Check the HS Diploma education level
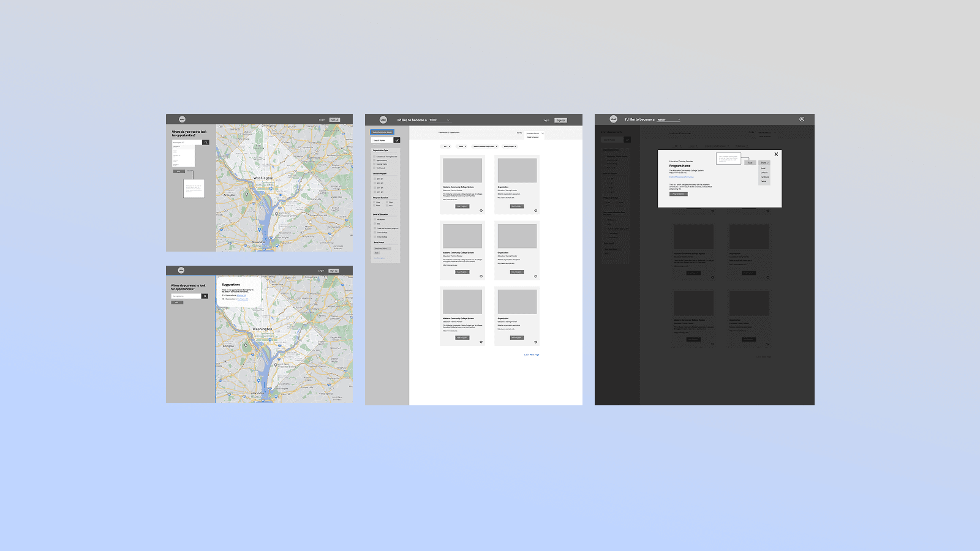The image size is (980, 551). (x=375, y=219)
